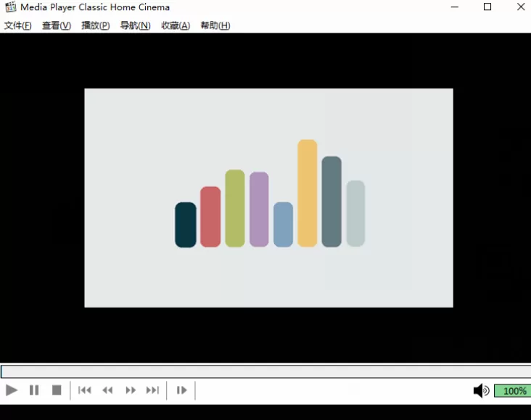Skip to next track
The image size is (531, 420).
click(x=152, y=390)
